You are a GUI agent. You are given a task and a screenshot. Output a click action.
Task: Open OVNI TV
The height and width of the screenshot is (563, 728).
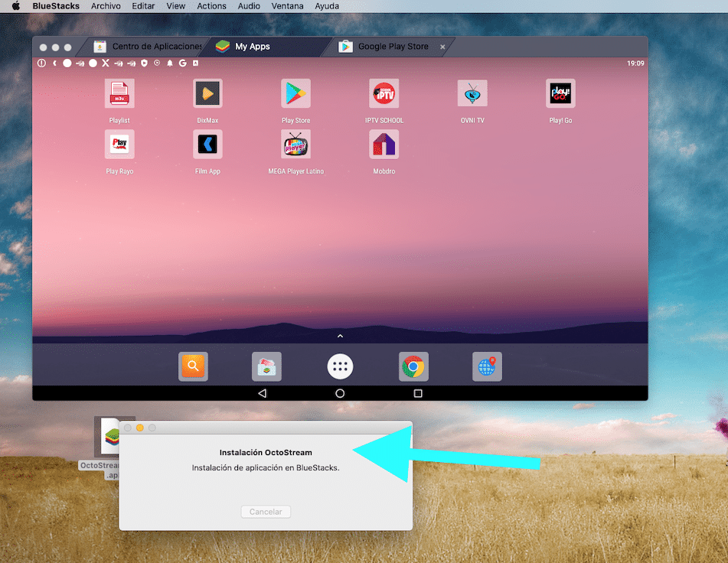coord(472,93)
